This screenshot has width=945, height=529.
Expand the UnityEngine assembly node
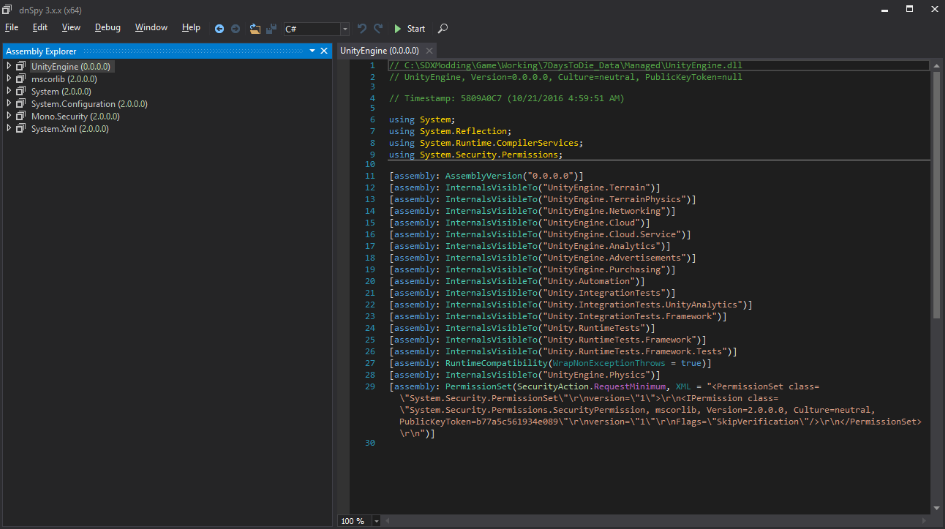click(x=9, y=66)
